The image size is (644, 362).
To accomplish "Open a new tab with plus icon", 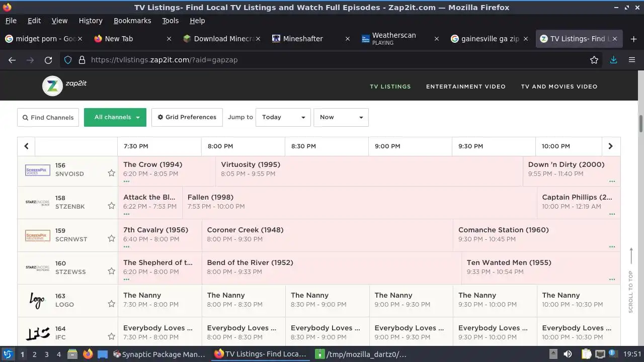I will pos(633,39).
